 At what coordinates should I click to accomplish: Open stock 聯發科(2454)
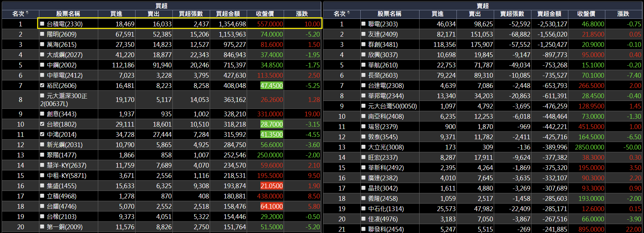click(x=386, y=229)
